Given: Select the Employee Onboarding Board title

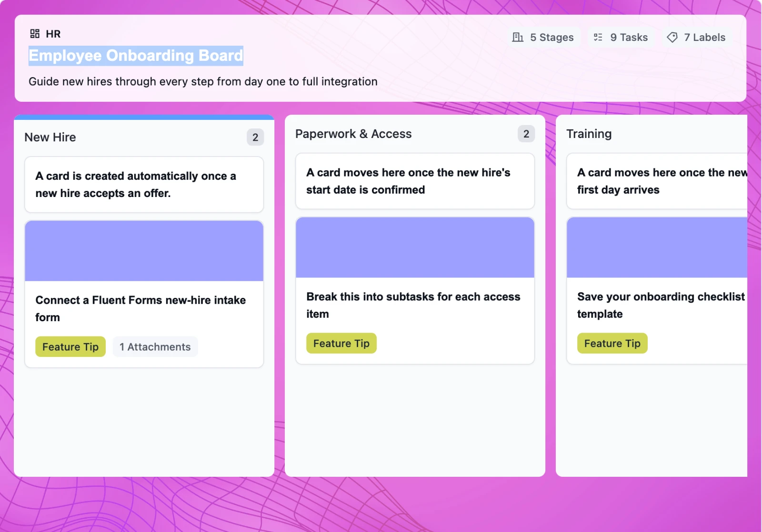Looking at the screenshot, I should [136, 56].
